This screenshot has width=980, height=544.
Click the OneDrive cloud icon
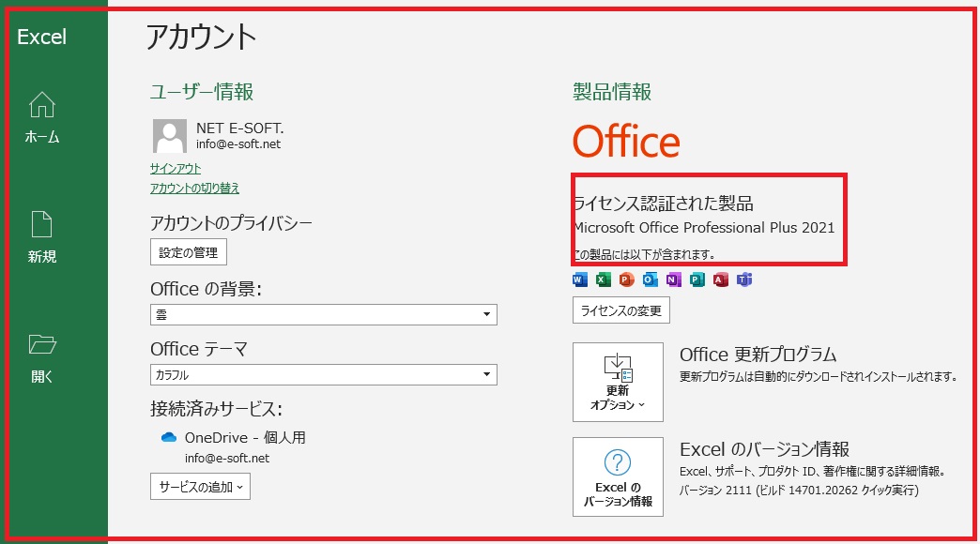point(169,437)
